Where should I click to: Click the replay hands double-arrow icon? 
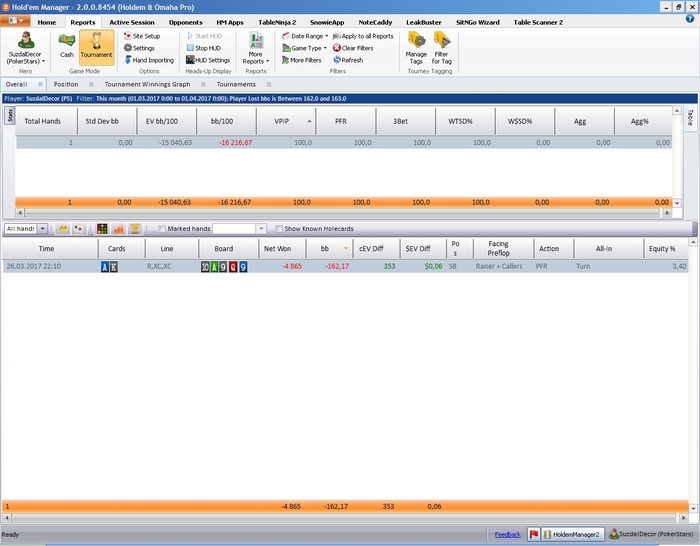63,229
